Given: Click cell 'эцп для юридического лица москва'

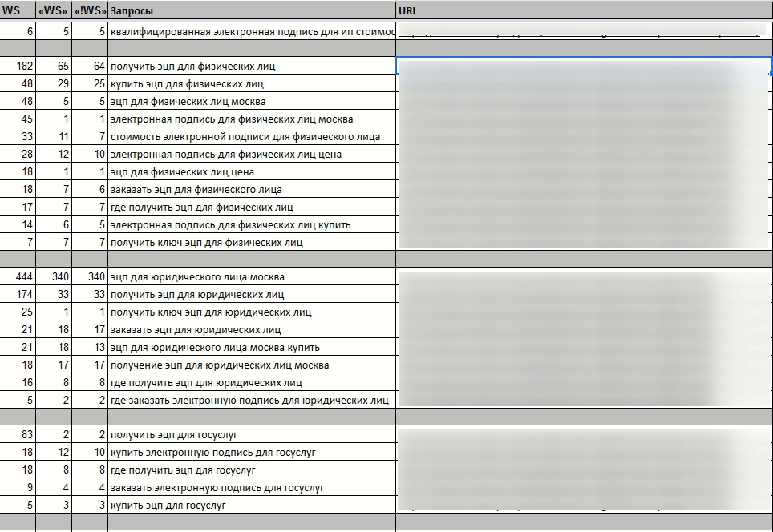Looking at the screenshot, I should [x=251, y=277].
